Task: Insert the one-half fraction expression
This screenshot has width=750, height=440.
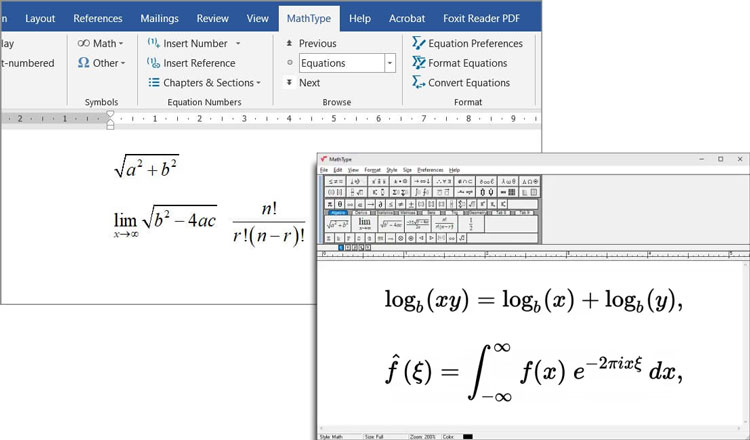Action: click(471, 224)
